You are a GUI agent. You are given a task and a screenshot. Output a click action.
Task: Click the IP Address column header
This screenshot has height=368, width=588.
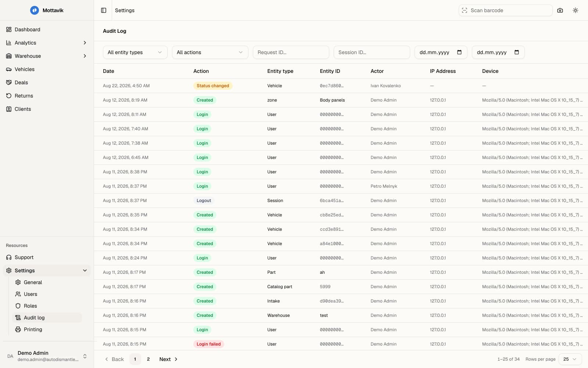pyautogui.click(x=443, y=71)
